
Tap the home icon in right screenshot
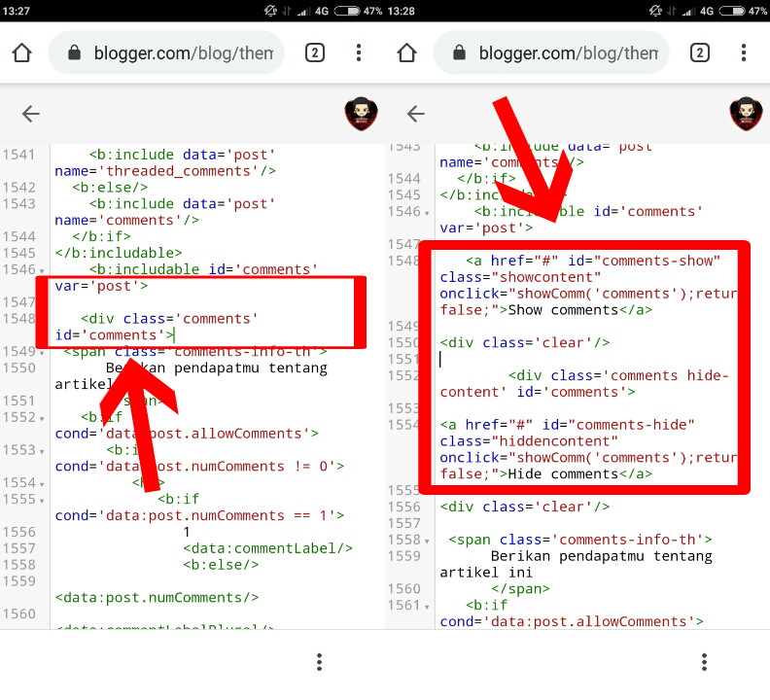(x=406, y=52)
